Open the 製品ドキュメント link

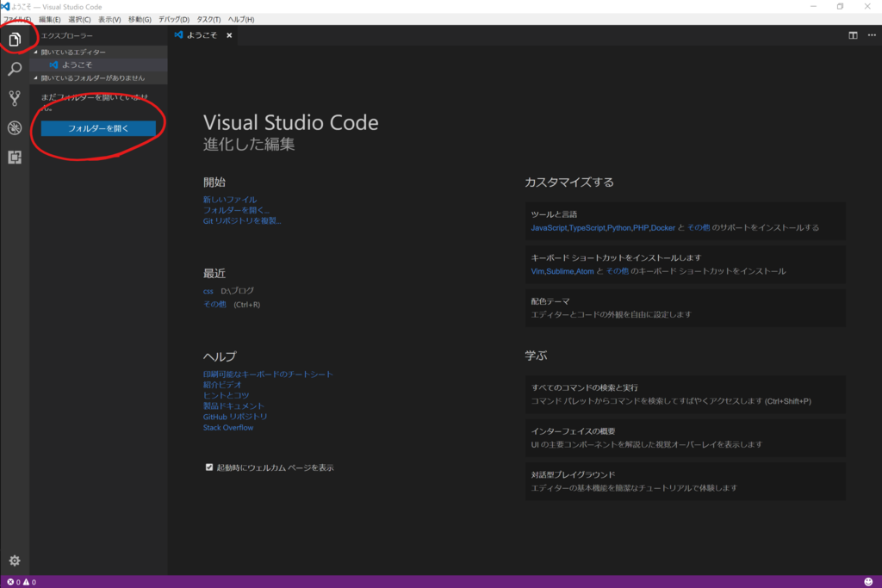click(x=233, y=405)
